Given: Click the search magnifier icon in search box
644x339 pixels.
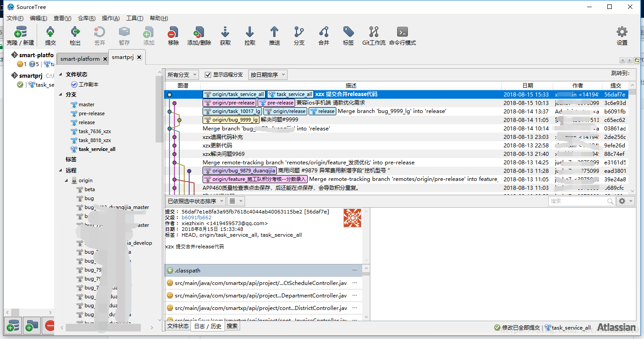Looking at the screenshot, I should click(610, 201).
